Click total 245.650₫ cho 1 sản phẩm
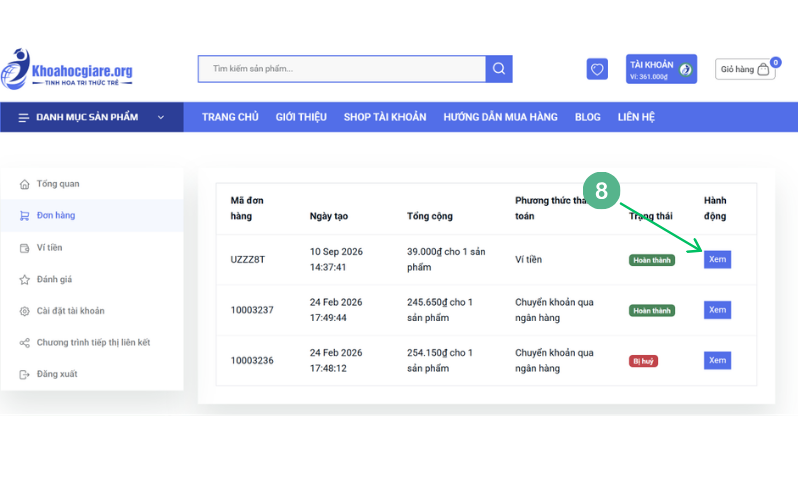This screenshot has width=800, height=500. (440, 310)
